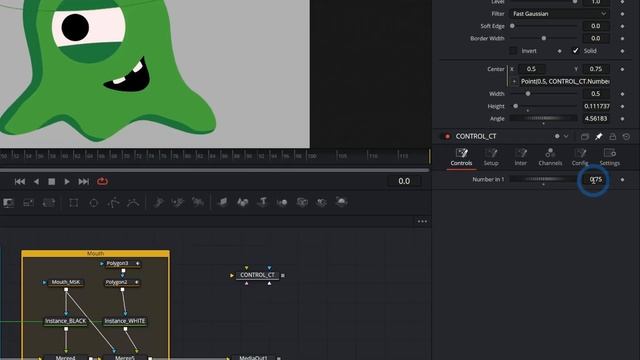Add a pEmitter particle node from toolbar
The width and height of the screenshot is (640, 360).
[158, 202]
